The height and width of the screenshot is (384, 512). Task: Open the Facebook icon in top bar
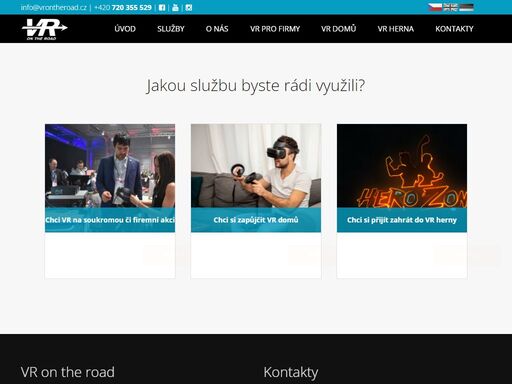162,8
